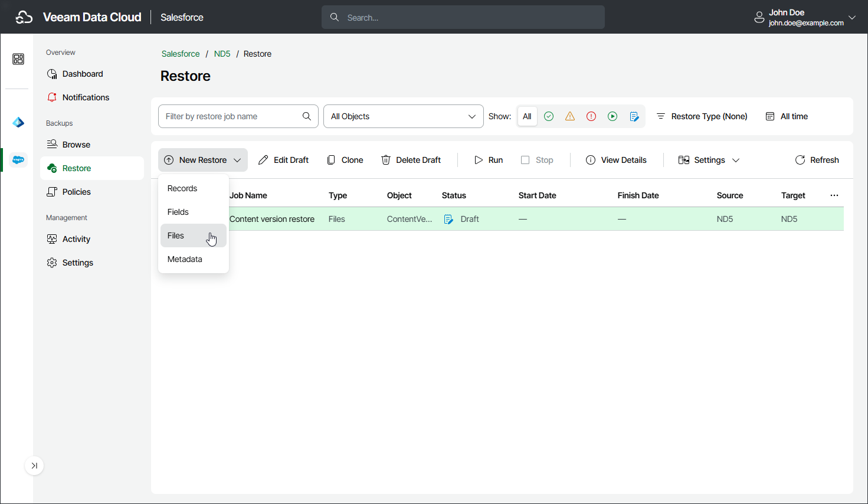The width and height of the screenshot is (868, 504).
Task: Expand the New Restore dropdown button
Action: click(203, 160)
